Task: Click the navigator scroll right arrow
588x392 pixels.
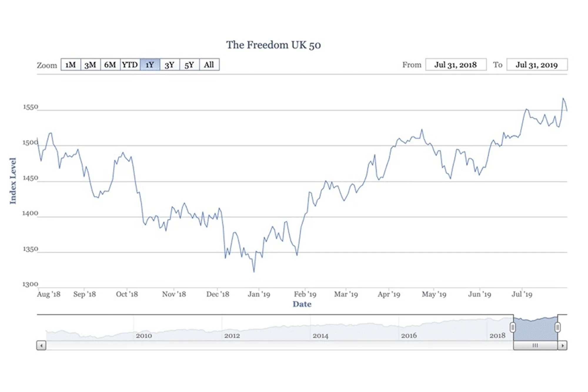Action: [x=562, y=345]
